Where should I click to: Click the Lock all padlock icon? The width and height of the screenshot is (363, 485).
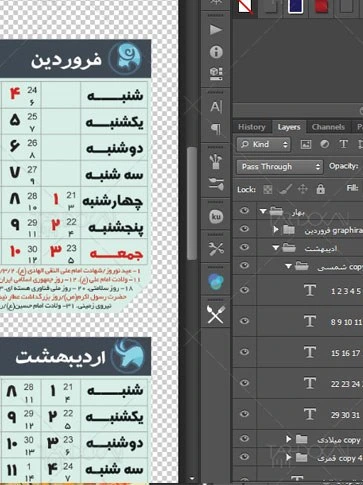point(320,189)
